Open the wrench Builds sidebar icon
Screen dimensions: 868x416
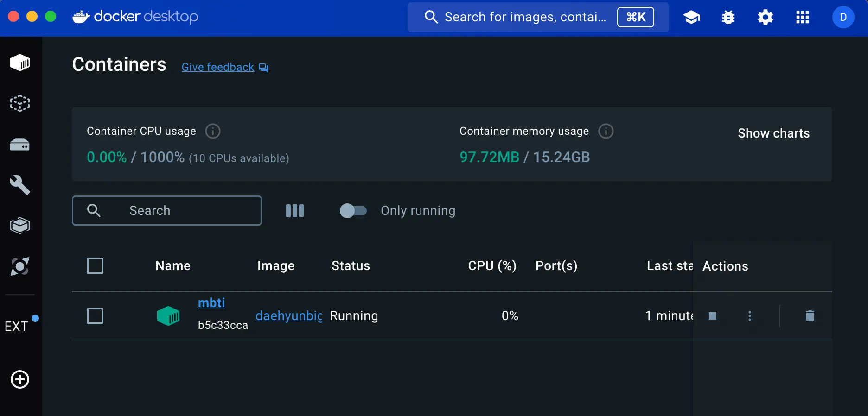tap(20, 185)
